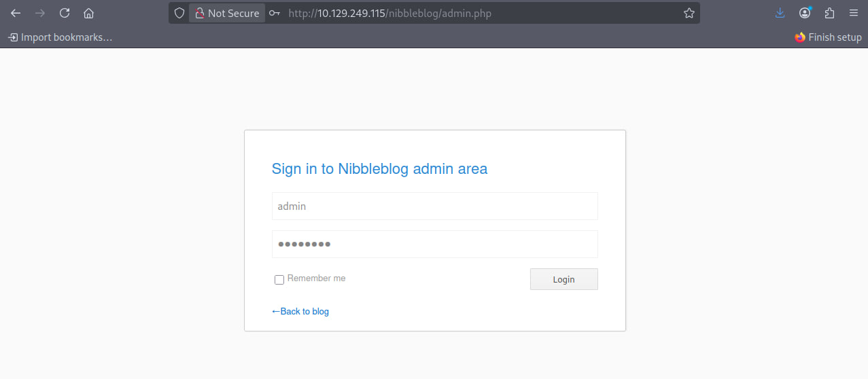The height and width of the screenshot is (379, 868).
Task: Show the Not Secure connection details
Action: click(x=227, y=13)
